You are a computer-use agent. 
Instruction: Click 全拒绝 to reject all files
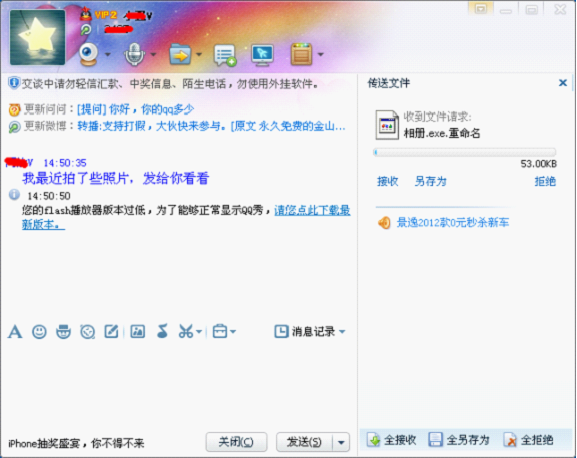coord(528,440)
